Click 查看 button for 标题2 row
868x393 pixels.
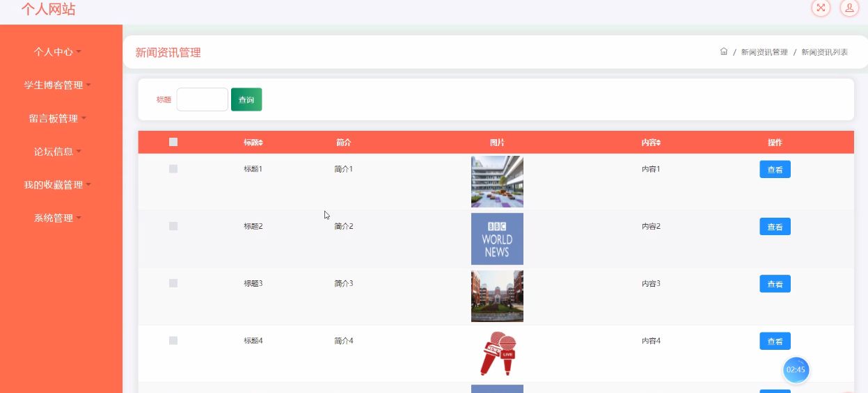[775, 227]
